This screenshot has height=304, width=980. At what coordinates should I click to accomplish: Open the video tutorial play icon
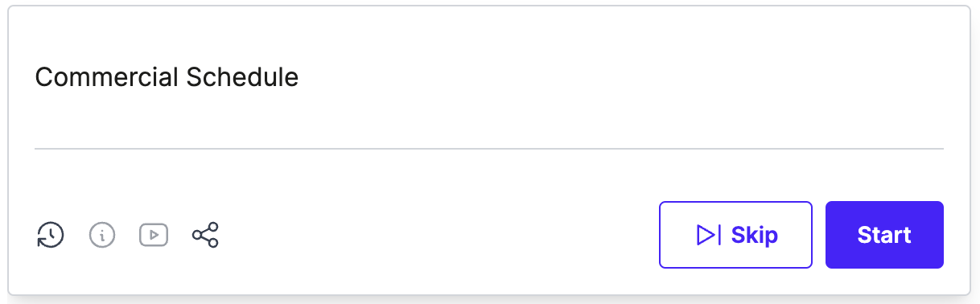[154, 235]
